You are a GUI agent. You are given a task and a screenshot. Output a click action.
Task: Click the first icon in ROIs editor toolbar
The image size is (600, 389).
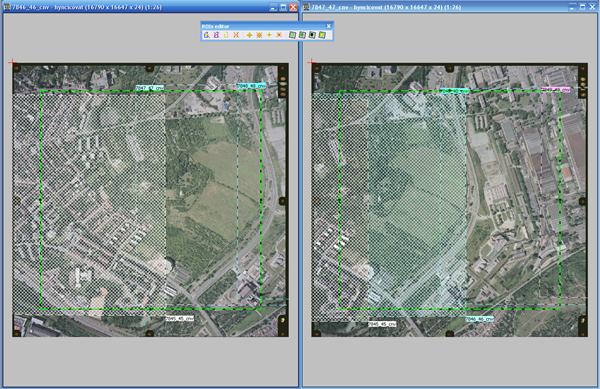[x=206, y=35]
